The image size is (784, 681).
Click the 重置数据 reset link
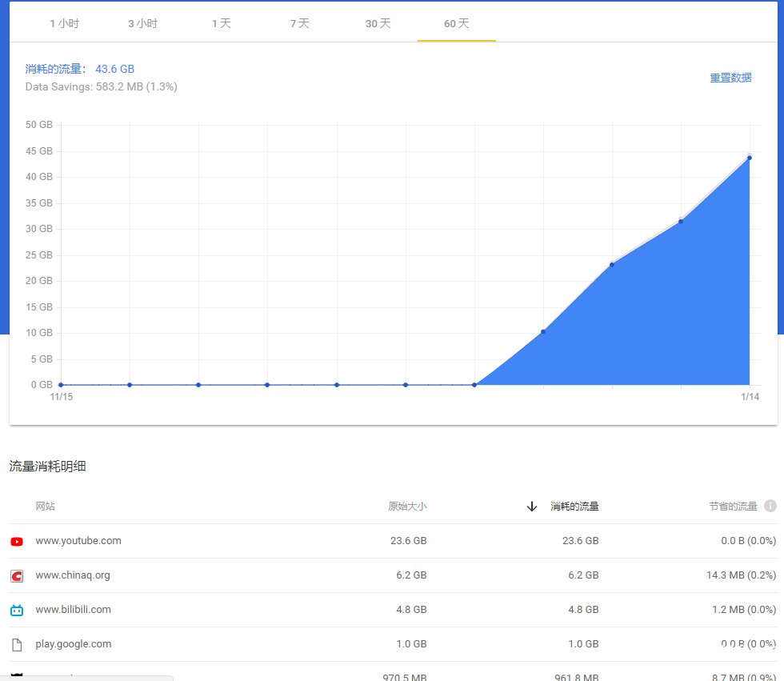coord(730,78)
